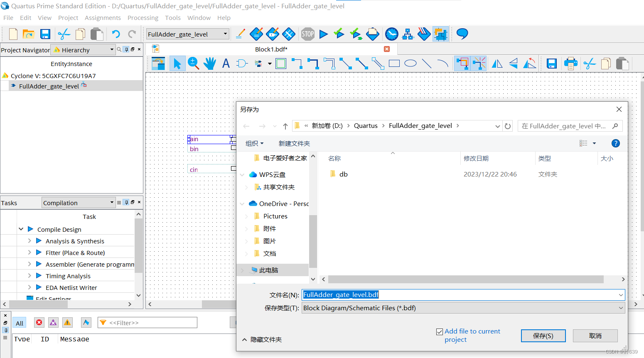Click the dialog help question mark icon
Viewport: 644px width, 358px height.
pyautogui.click(x=616, y=143)
